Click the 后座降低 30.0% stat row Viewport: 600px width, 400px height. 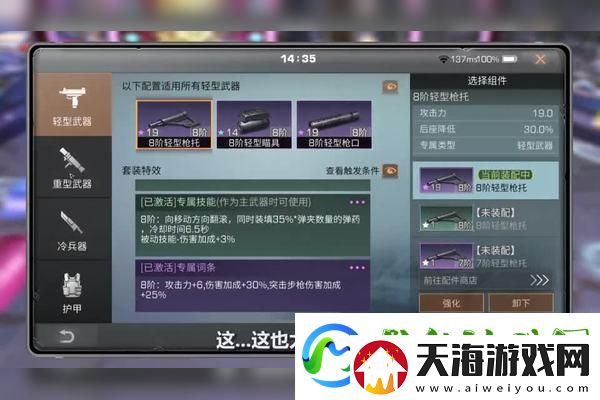pyautogui.click(x=485, y=129)
